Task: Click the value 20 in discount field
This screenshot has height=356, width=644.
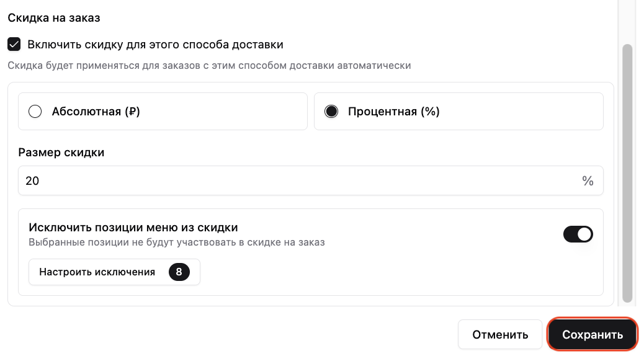Action: [x=32, y=180]
